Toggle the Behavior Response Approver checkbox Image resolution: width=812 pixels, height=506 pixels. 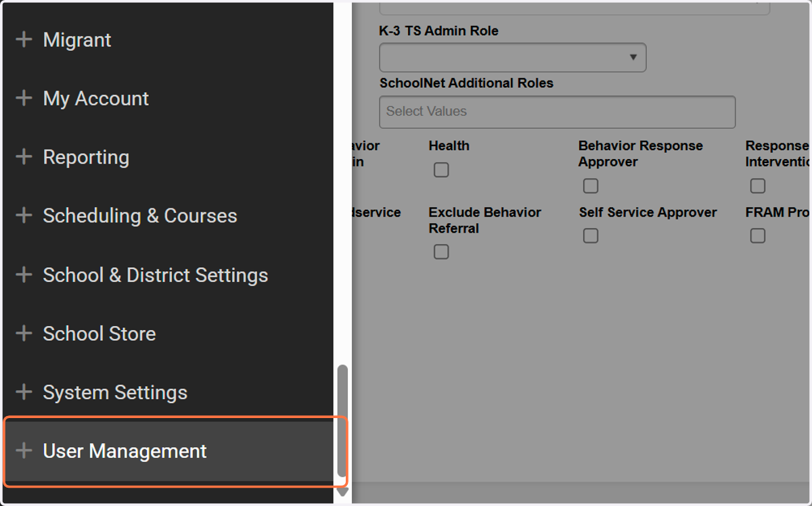(591, 186)
